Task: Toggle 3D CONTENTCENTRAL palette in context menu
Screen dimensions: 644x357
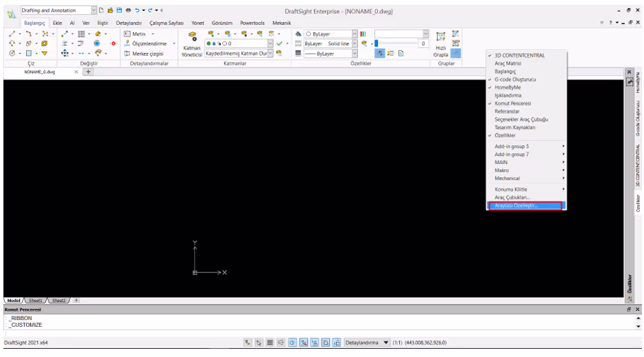Action: (526, 55)
